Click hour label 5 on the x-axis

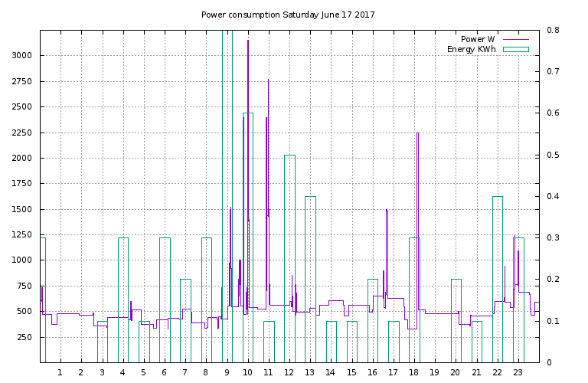(x=144, y=372)
